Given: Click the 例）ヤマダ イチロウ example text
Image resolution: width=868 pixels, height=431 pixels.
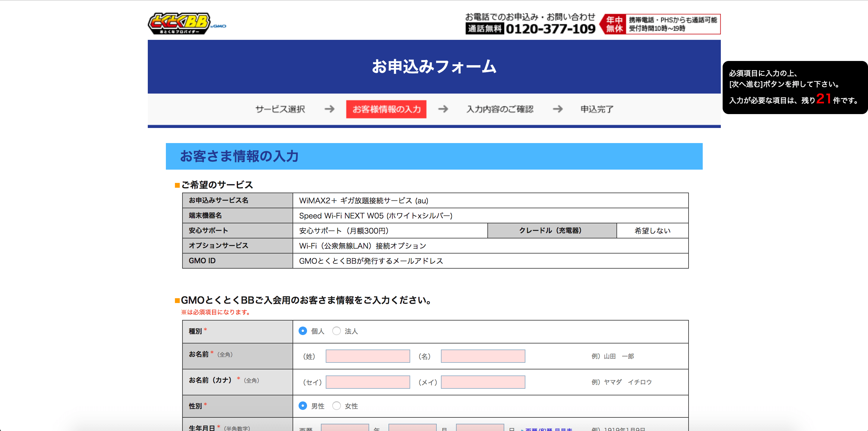Looking at the screenshot, I should tap(621, 382).
